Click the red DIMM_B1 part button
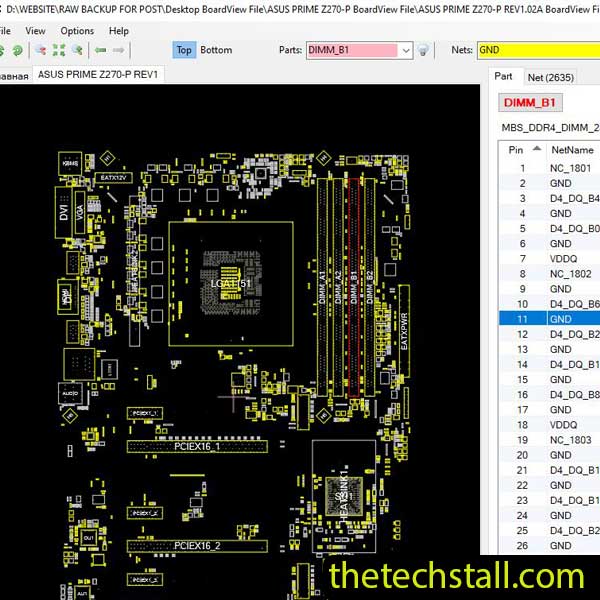 pyautogui.click(x=530, y=103)
